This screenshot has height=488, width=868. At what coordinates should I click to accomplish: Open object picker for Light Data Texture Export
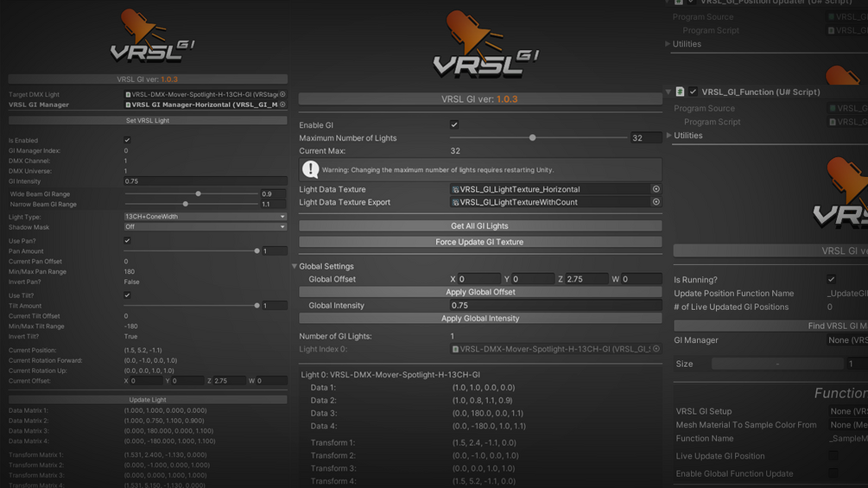[656, 202]
